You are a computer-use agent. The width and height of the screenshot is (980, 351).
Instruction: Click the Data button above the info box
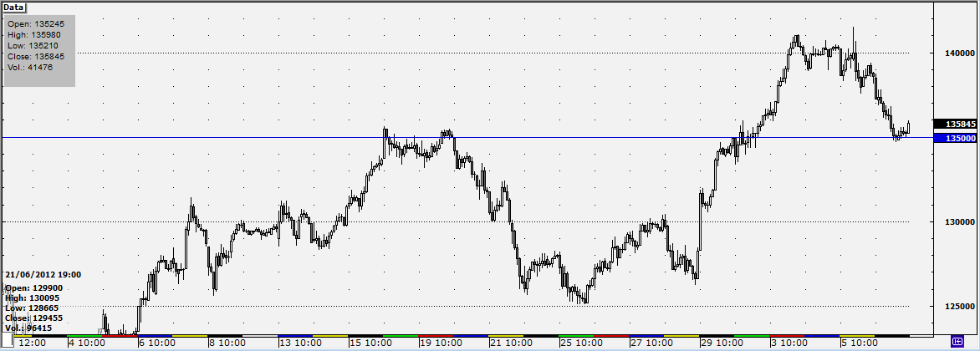point(13,8)
